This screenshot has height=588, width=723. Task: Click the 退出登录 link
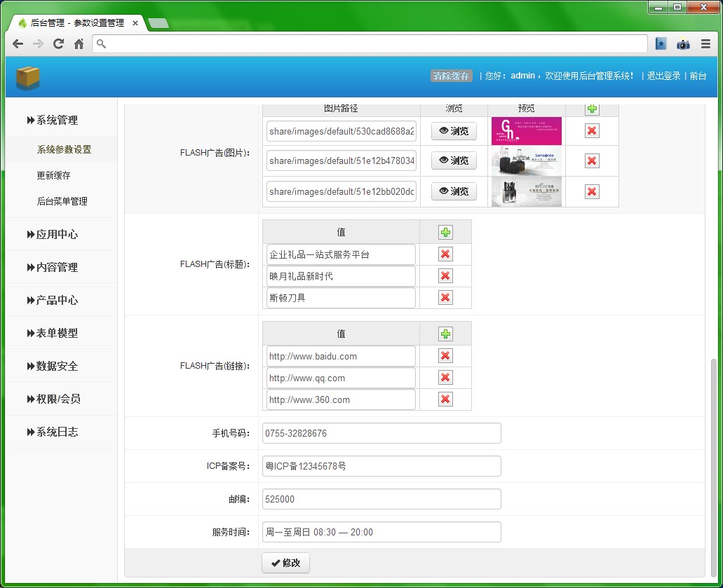pos(663,76)
